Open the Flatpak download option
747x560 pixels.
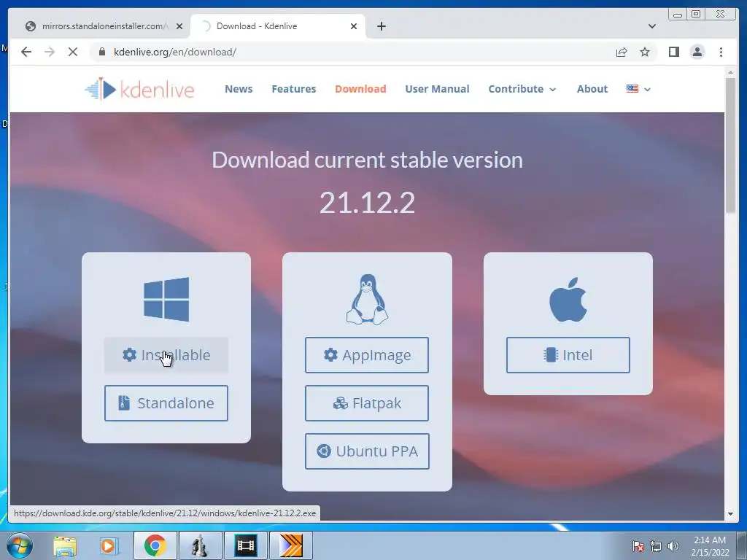(367, 403)
